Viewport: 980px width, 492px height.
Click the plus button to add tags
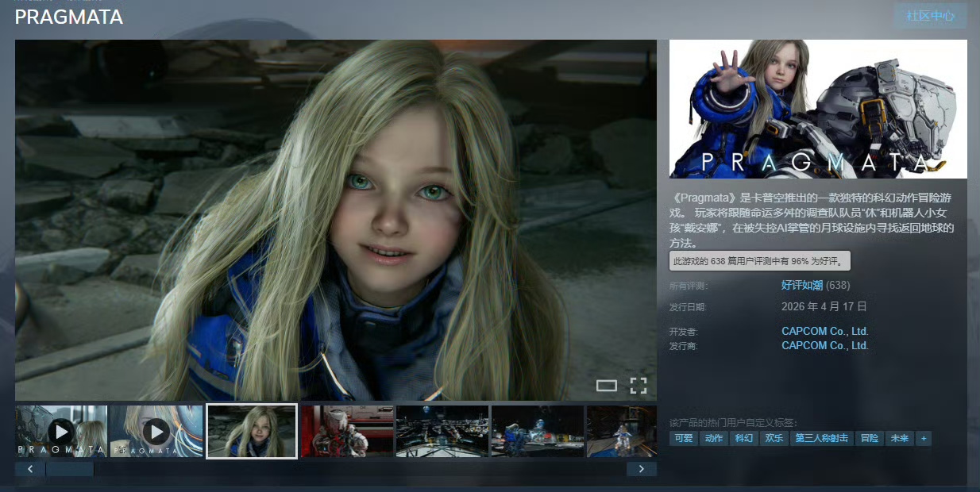tap(923, 438)
